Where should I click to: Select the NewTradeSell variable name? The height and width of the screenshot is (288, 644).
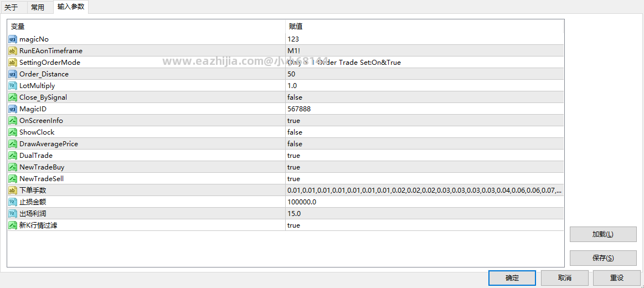42,179
